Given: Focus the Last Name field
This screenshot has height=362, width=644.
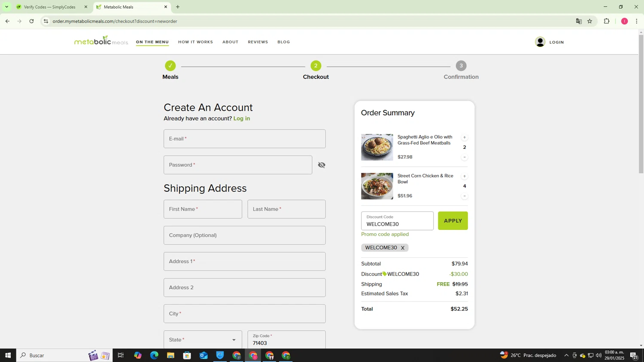Looking at the screenshot, I should click(286, 209).
